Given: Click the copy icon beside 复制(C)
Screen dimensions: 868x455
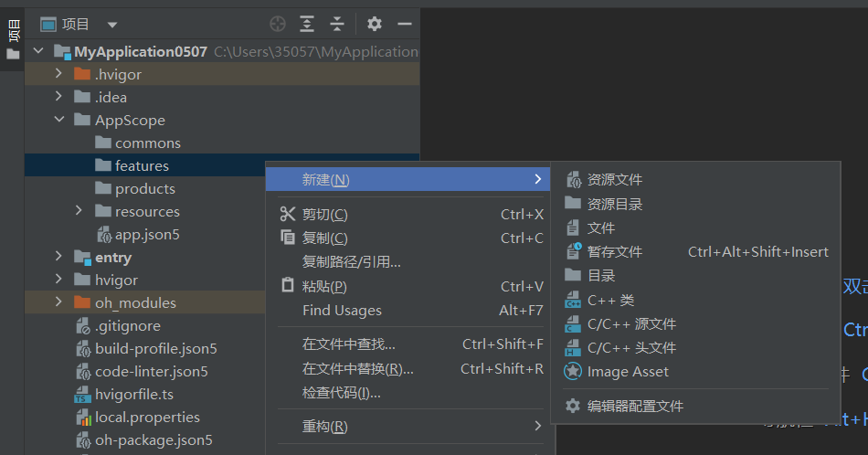Looking at the screenshot, I should point(288,238).
